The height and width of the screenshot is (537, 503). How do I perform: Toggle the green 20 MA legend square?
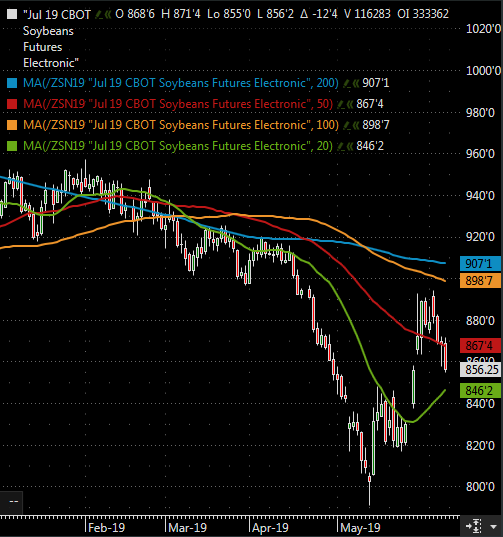click(x=12, y=146)
